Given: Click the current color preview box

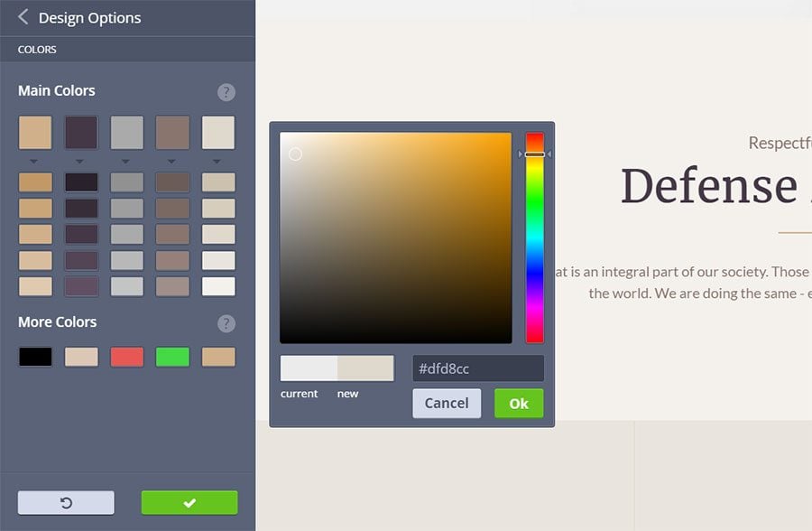Looking at the screenshot, I should point(309,368).
